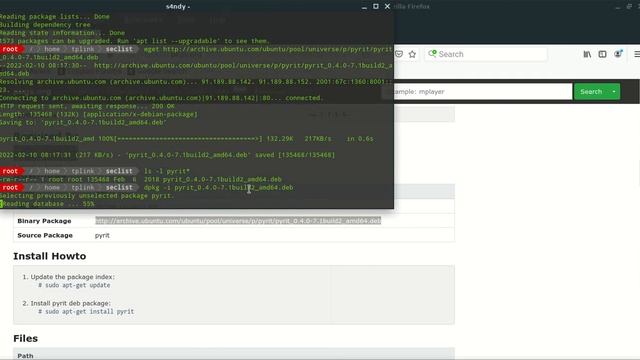This screenshot has width=640, height=360.
Task: Click the search engine magnifier icon
Action: 433,54
